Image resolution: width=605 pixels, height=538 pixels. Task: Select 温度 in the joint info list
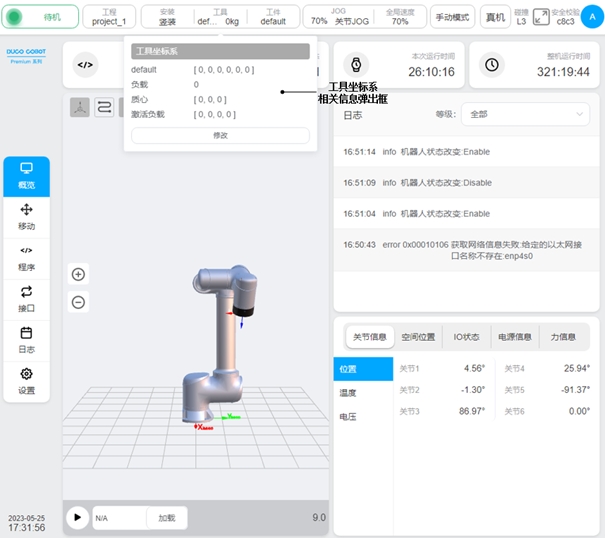point(349,393)
